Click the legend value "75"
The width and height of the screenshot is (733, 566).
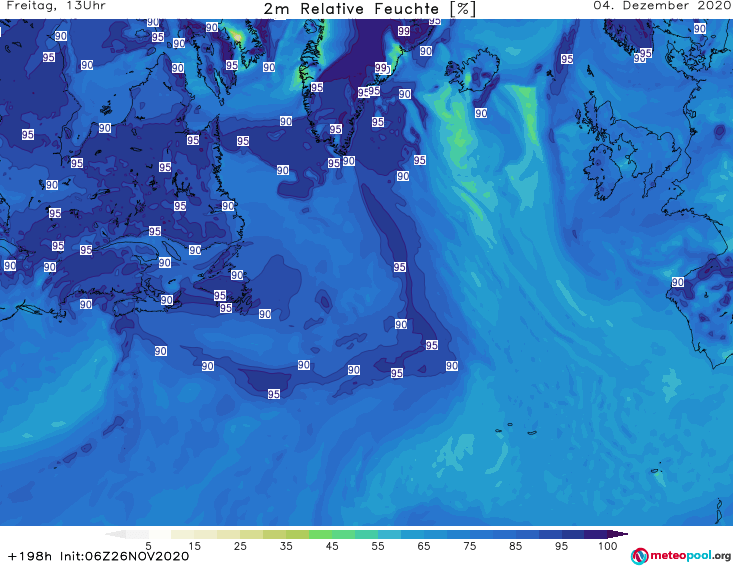click(x=470, y=546)
